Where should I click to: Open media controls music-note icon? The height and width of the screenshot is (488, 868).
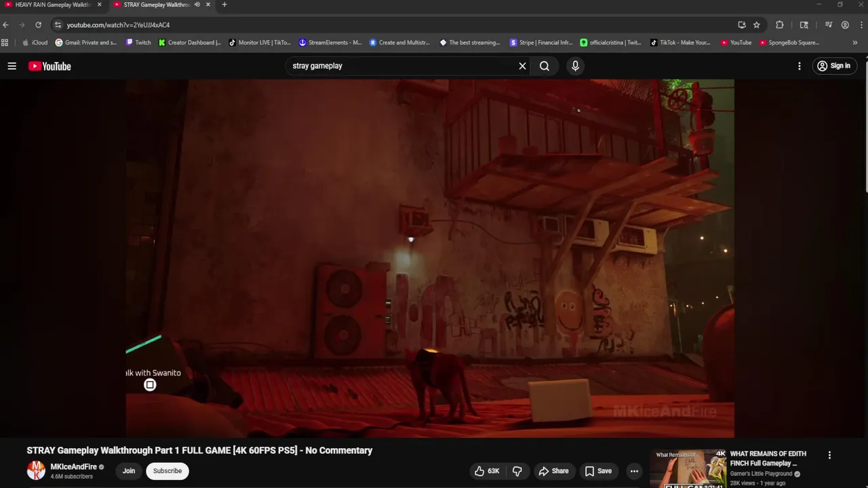pyautogui.click(x=829, y=25)
